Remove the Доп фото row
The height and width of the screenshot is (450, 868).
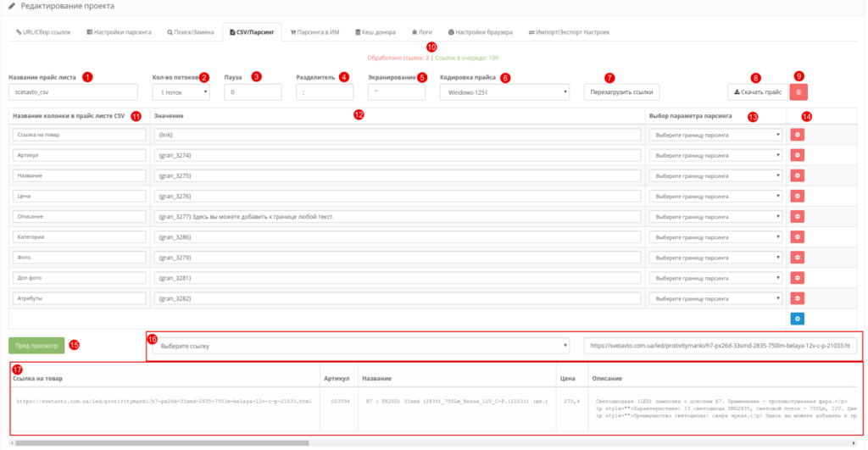797,278
